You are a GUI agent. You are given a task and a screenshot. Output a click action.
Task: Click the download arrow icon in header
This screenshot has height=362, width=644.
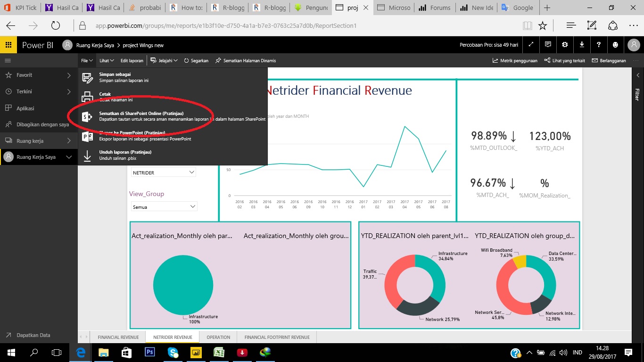582,45
